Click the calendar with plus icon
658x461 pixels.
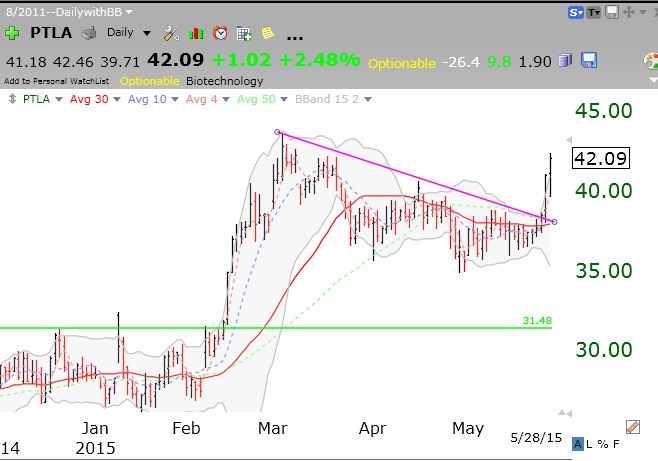click(x=244, y=33)
